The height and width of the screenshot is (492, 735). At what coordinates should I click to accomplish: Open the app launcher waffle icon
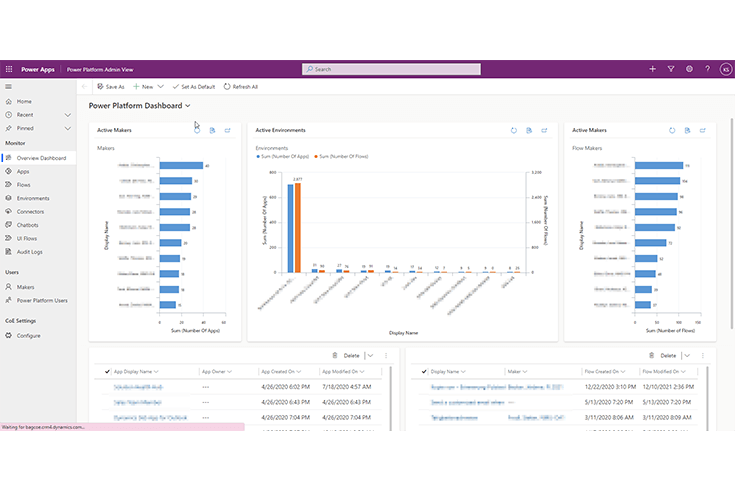pos(9,69)
